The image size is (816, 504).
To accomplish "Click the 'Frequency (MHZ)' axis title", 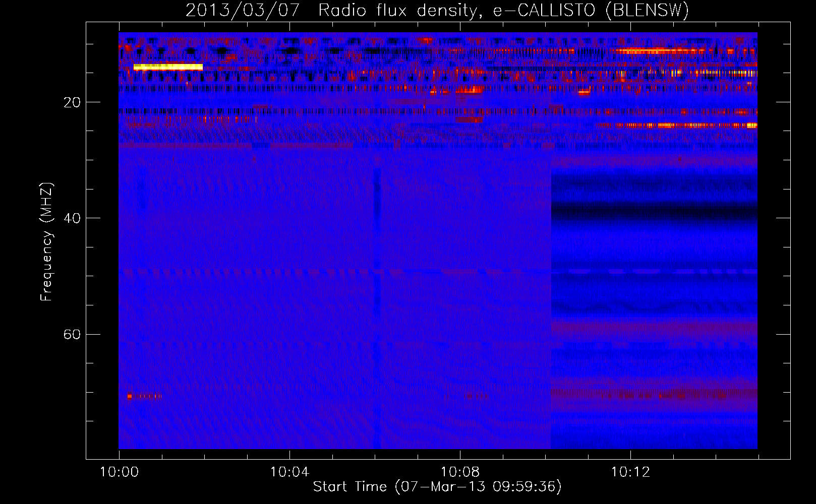I will coord(46,242).
